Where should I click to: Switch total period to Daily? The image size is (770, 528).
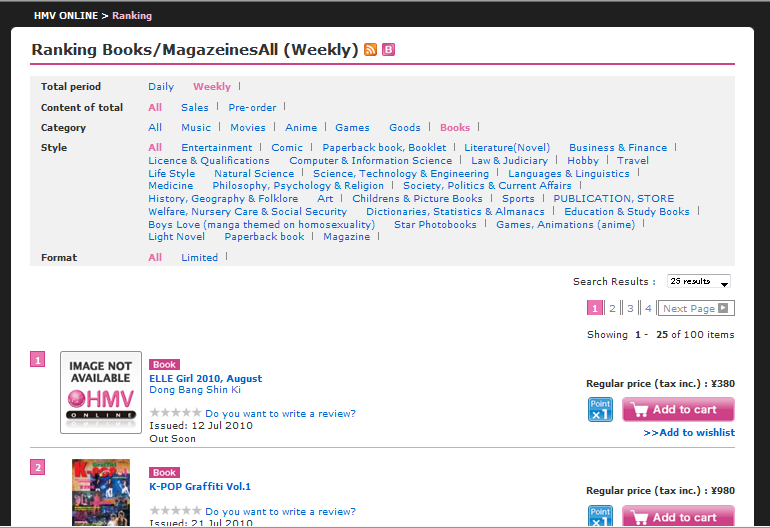(161, 86)
